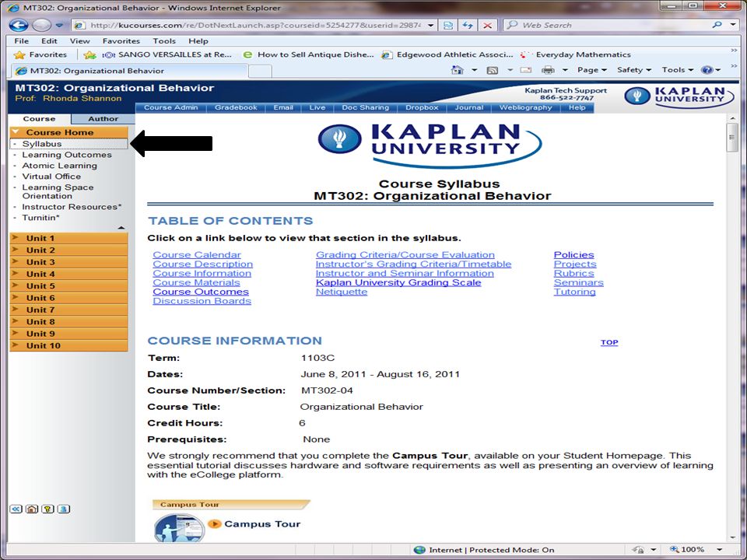This screenshot has height=560, width=747.
Task: Click the orange Campus Tour play icon
Action: coord(215,523)
